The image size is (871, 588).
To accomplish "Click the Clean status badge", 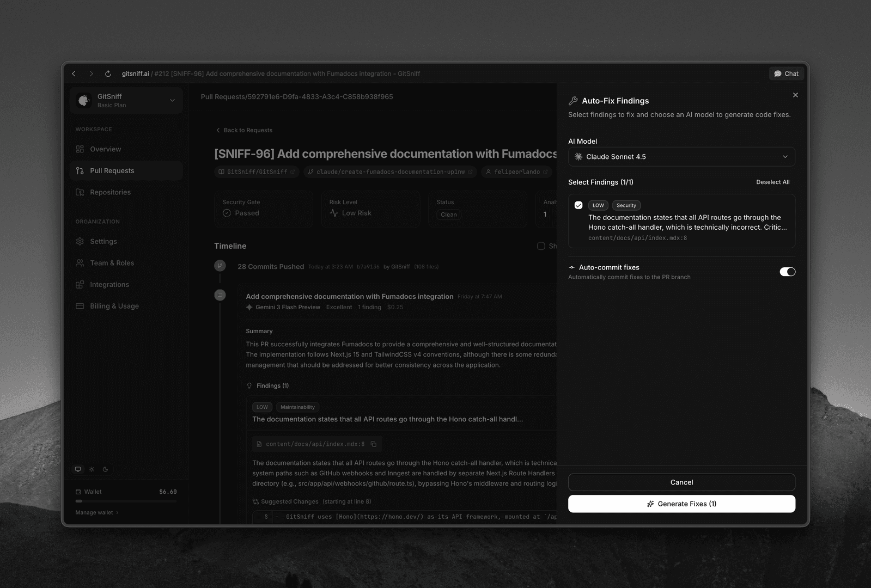I will [449, 215].
